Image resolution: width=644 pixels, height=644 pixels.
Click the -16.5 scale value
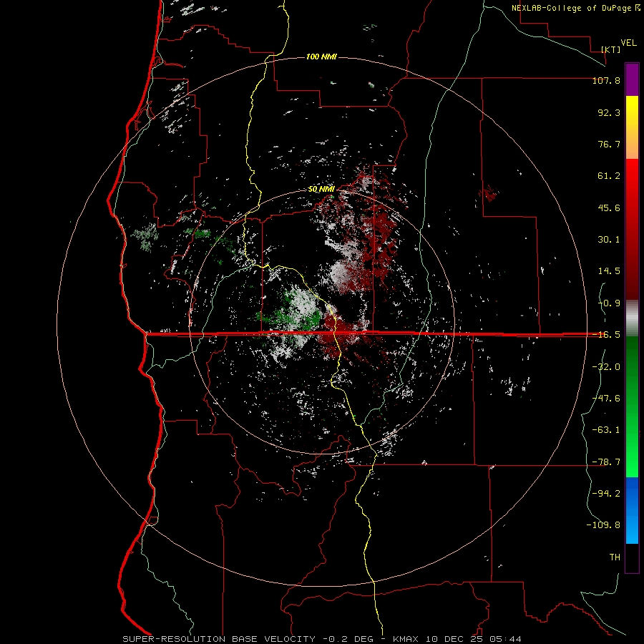click(606, 335)
